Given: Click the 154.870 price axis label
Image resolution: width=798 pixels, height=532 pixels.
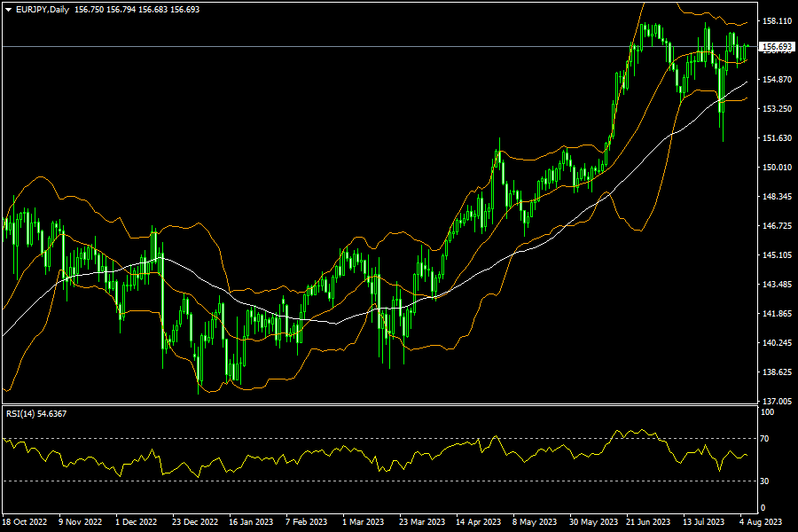Looking at the screenshot, I should (777, 80).
